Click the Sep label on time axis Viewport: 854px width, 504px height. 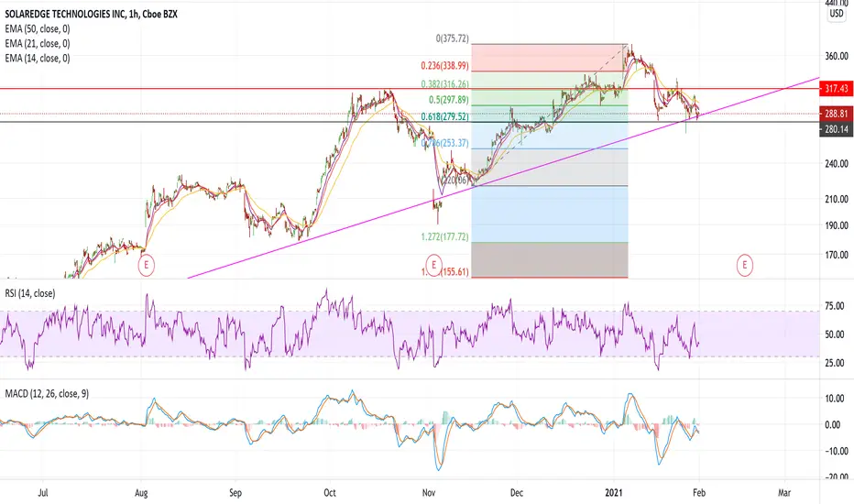pos(235,493)
